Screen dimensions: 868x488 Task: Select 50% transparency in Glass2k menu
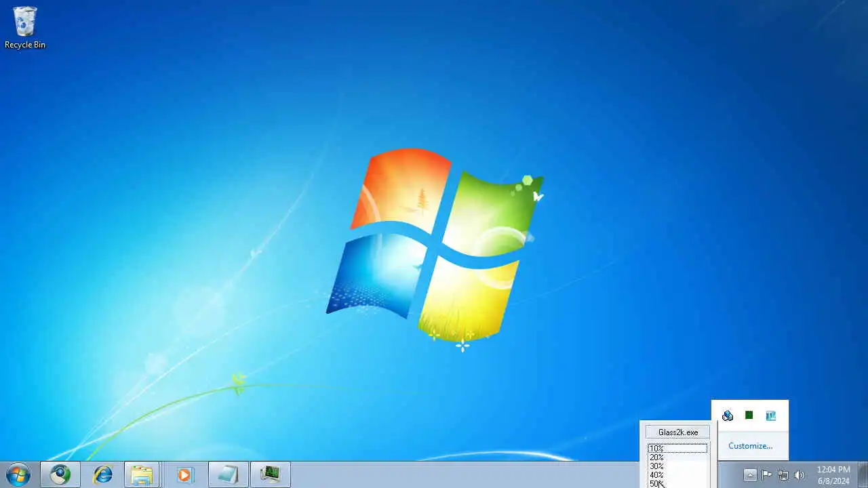pyautogui.click(x=677, y=484)
